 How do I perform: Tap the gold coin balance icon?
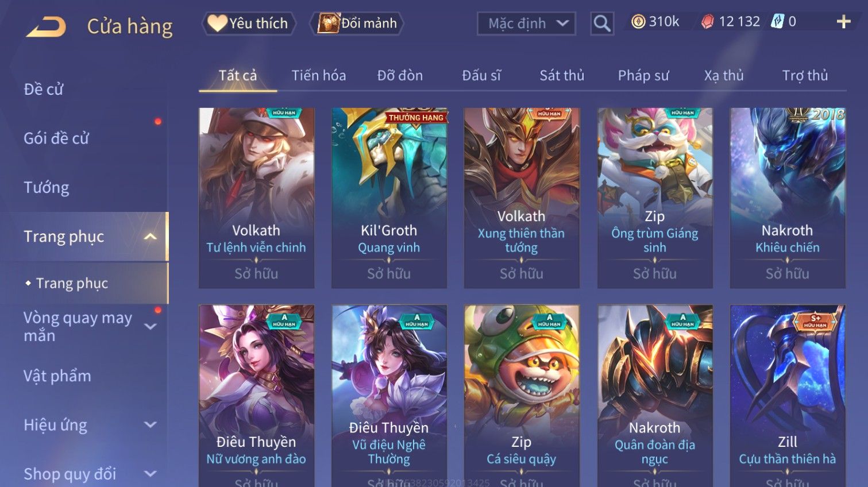[638, 22]
